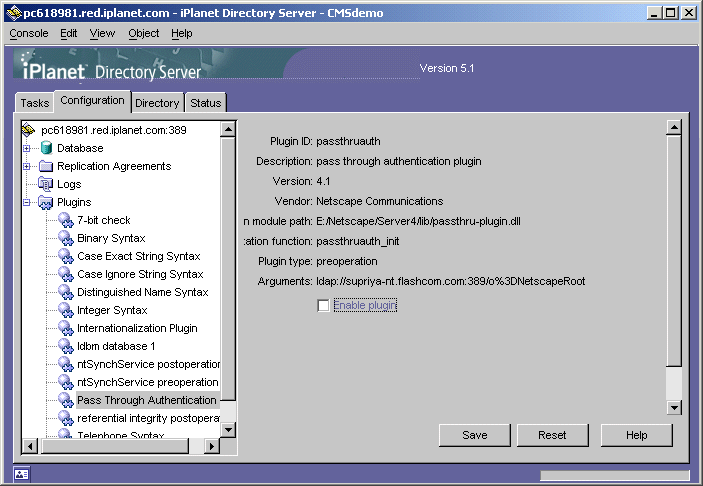Click the ldbm database 1 plugin icon

click(66, 346)
